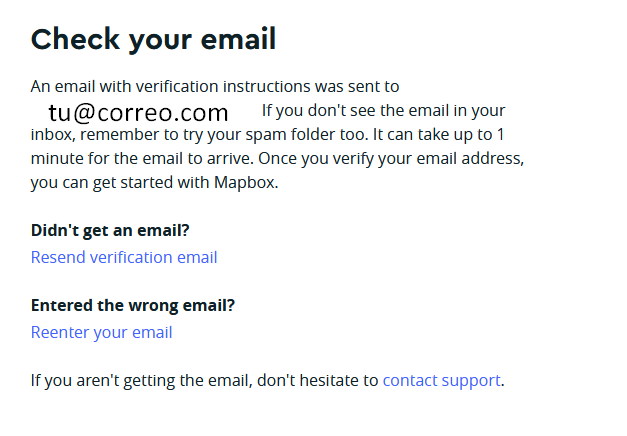
Task: Click the Didn't get an email? heading
Action: tap(110, 230)
